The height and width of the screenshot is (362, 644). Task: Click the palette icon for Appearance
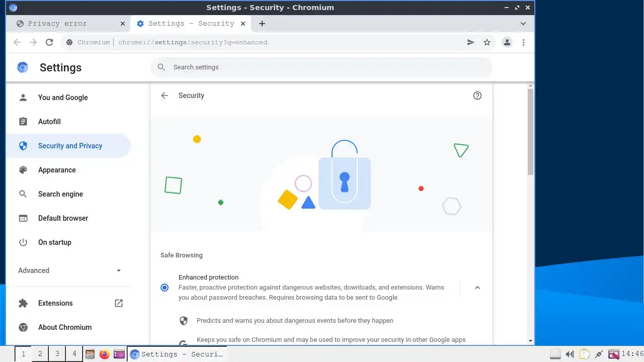(x=23, y=170)
